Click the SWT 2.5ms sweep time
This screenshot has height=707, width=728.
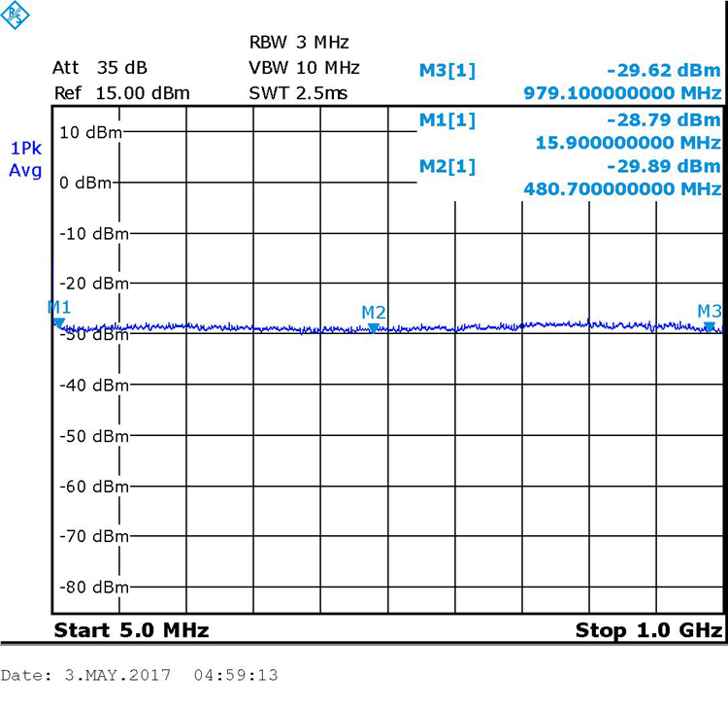[298, 93]
